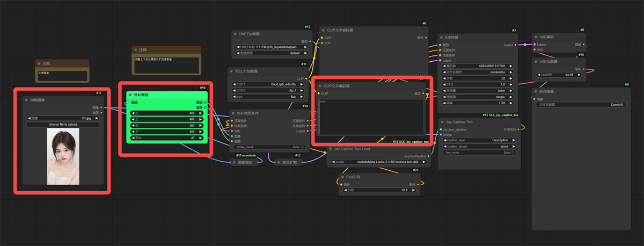Open the UNET名称 model dropdown
This screenshot has height=246, width=644.
click(x=272, y=47)
